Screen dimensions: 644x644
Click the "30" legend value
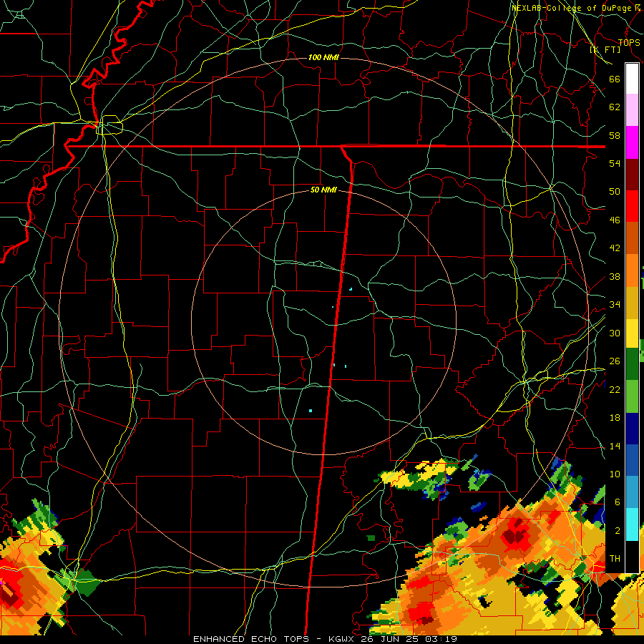point(615,333)
